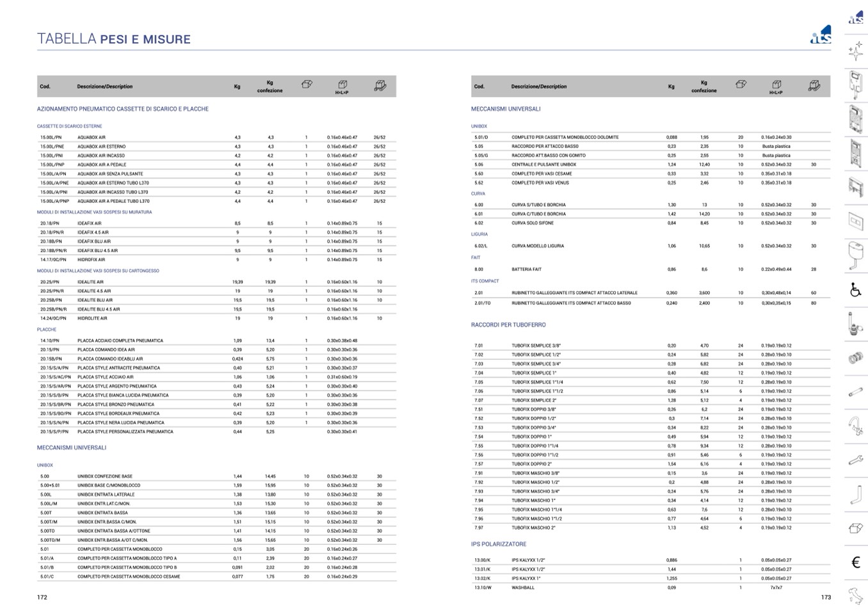868x614 pixels.
Task: Open the wheelchair accessibility section icon
Action: pos(855,290)
